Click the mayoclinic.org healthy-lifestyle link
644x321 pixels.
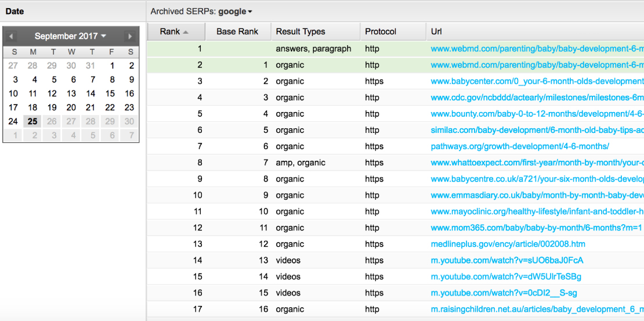click(x=537, y=211)
